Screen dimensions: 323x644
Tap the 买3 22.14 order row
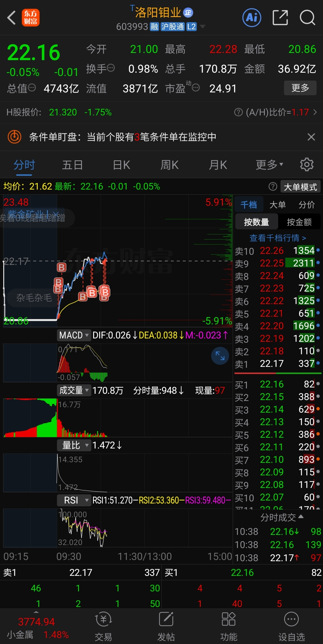pos(278,409)
